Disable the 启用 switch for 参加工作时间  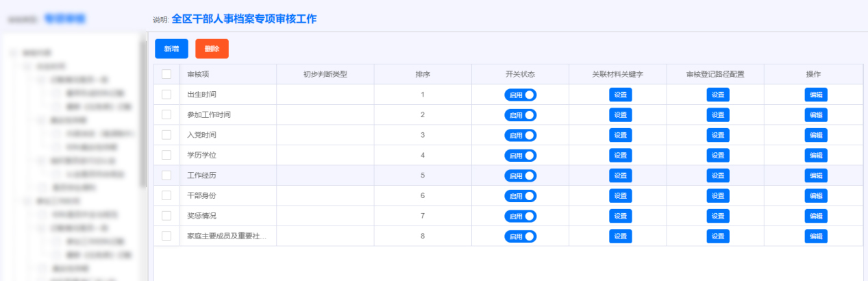520,115
